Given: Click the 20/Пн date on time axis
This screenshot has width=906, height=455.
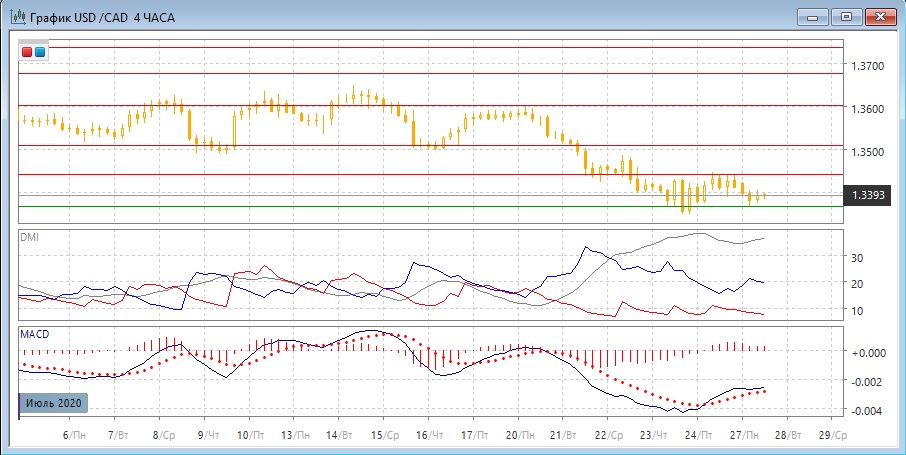Looking at the screenshot, I should 521,434.
